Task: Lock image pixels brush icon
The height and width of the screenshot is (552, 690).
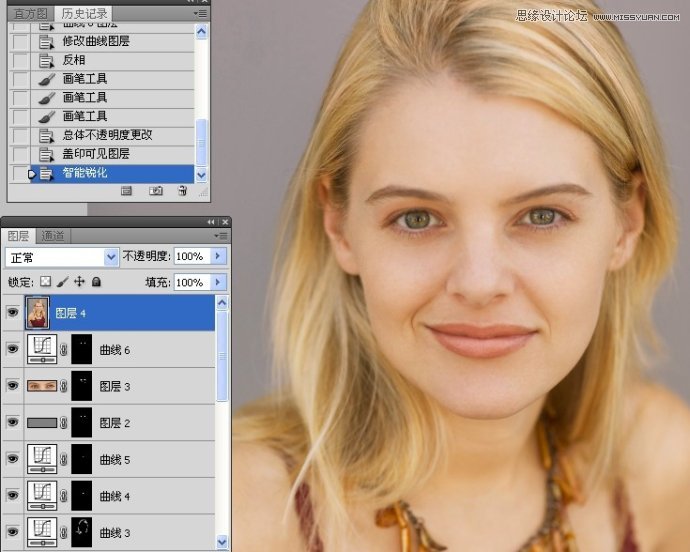Action: click(x=62, y=281)
